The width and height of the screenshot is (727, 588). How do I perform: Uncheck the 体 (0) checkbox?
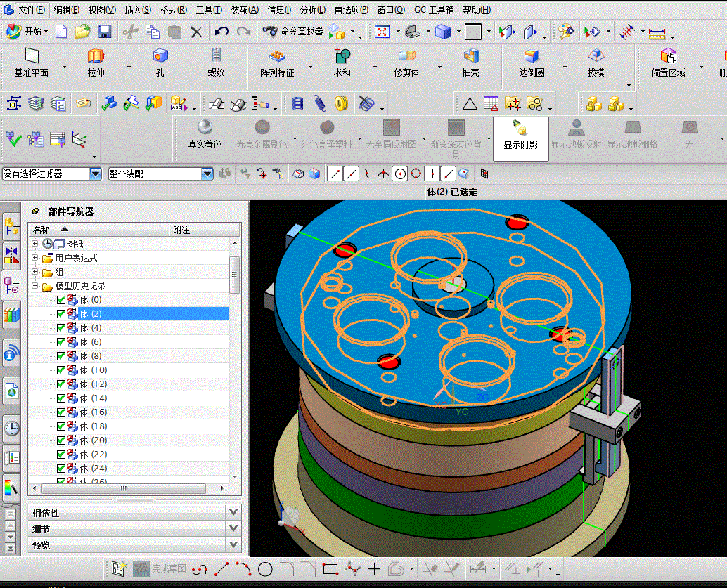(61, 300)
